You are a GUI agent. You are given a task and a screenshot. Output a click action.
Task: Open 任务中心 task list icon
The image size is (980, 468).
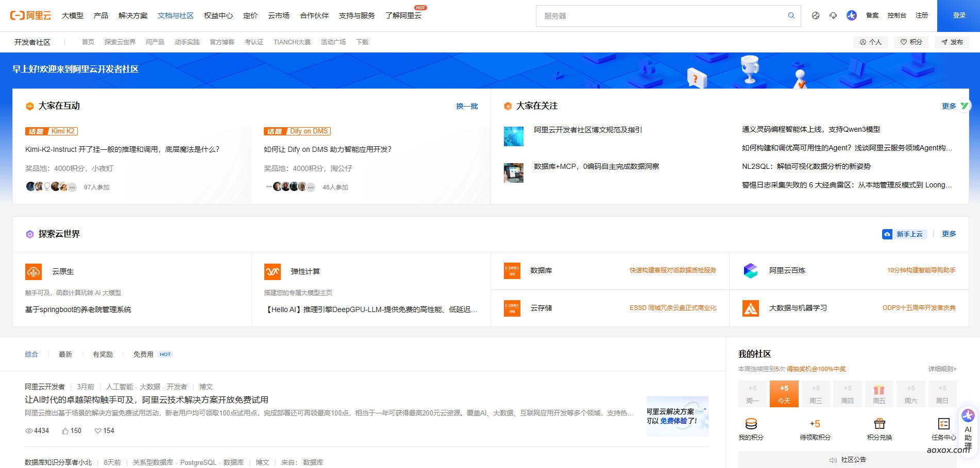(943, 424)
